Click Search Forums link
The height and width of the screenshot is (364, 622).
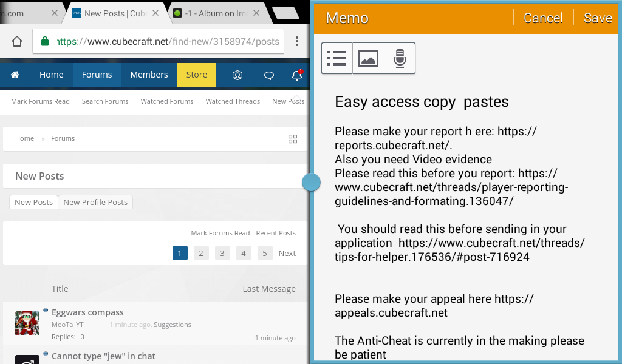pyautogui.click(x=105, y=101)
